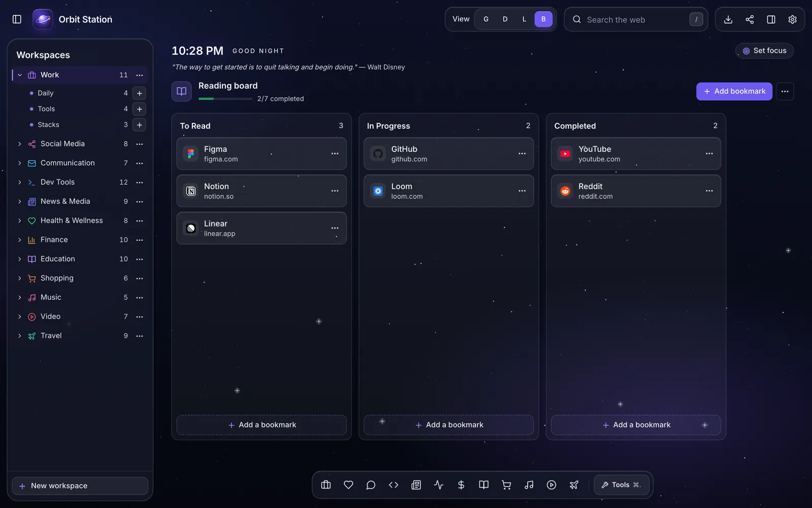Open the shopping cart icon in the dock
The image size is (812, 508).
tap(506, 485)
